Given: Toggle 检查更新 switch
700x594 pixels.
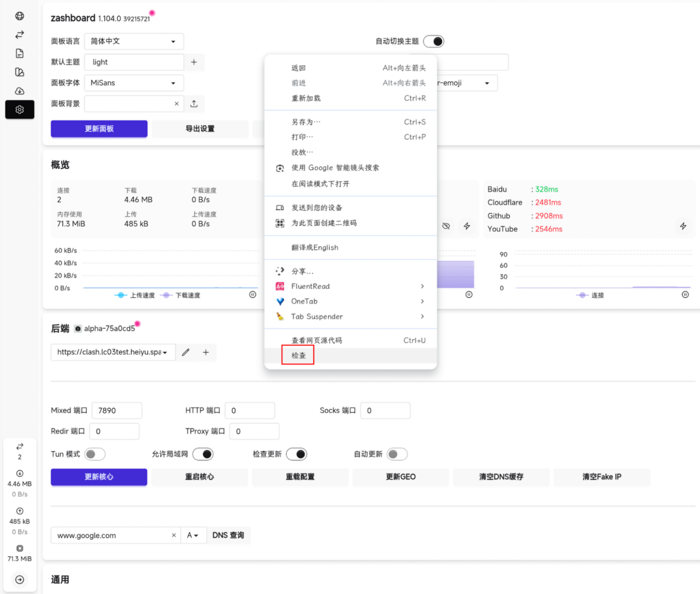Looking at the screenshot, I should [297, 454].
